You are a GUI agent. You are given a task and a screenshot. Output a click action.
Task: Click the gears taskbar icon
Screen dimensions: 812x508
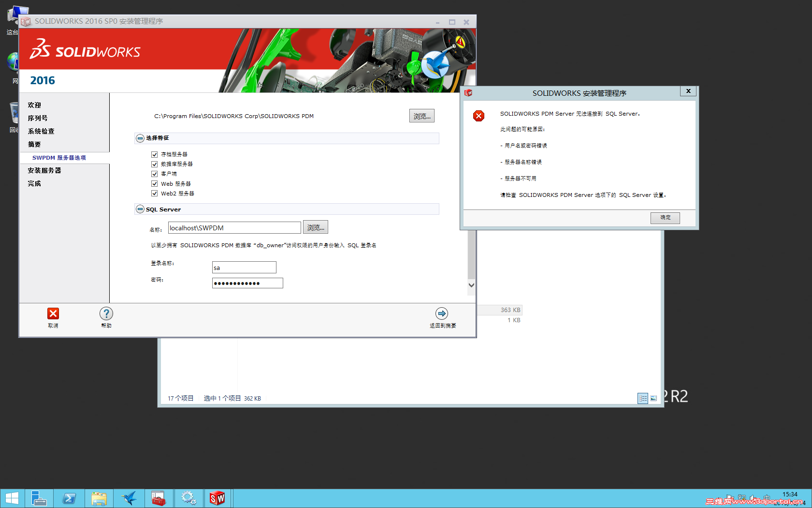coord(188,498)
